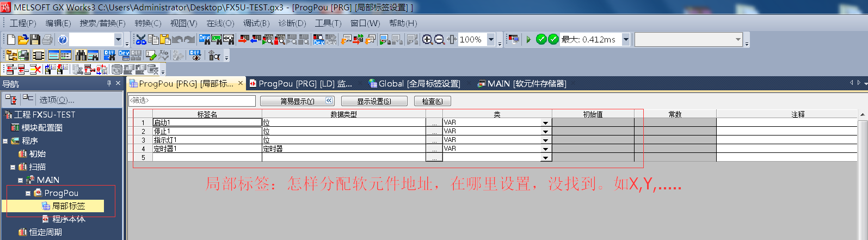Image resolution: width=868 pixels, height=240 pixels.
Task: Pin the navigation panel with pushpin
Action: point(109,83)
